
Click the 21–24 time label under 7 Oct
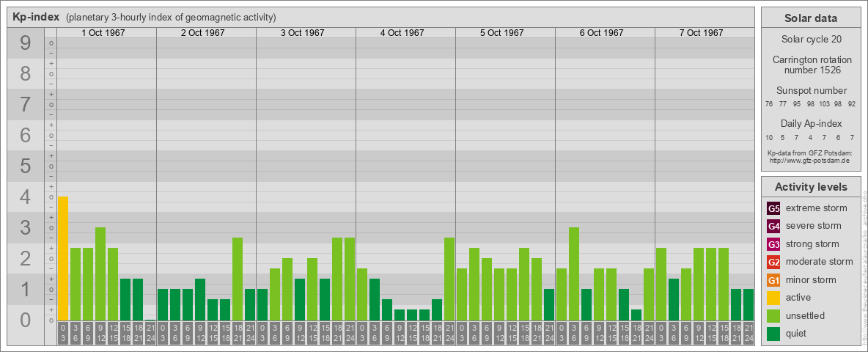click(749, 333)
